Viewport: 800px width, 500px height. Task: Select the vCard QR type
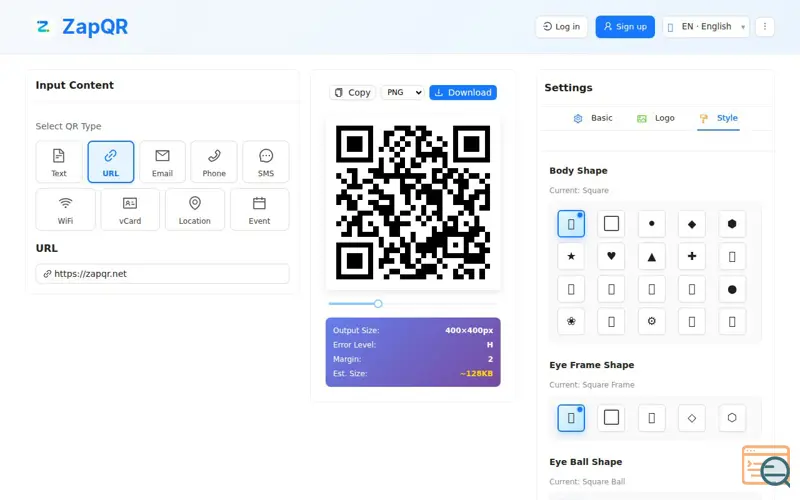[x=130, y=210]
